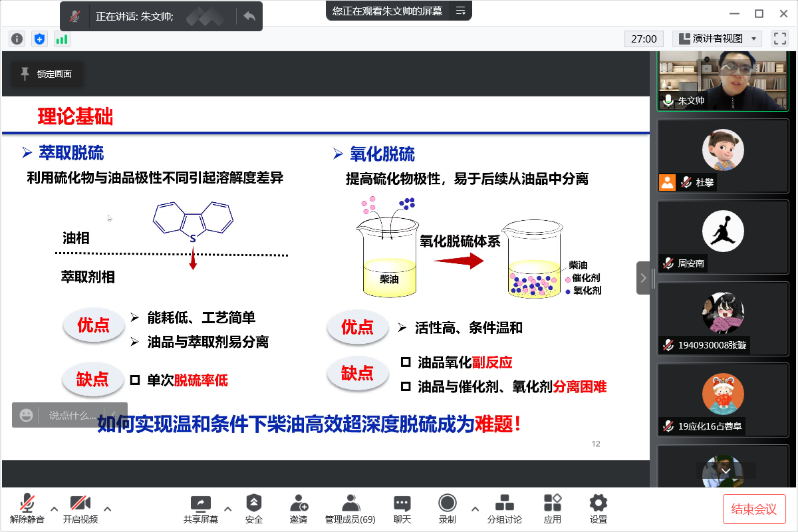Open meeting Settings gear
This screenshot has height=532, width=798.
point(598,509)
